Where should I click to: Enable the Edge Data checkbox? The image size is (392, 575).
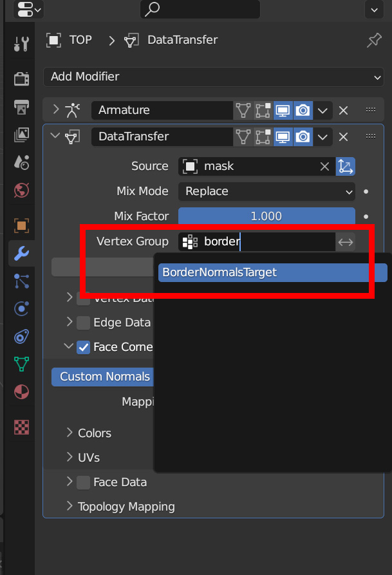pos(83,323)
